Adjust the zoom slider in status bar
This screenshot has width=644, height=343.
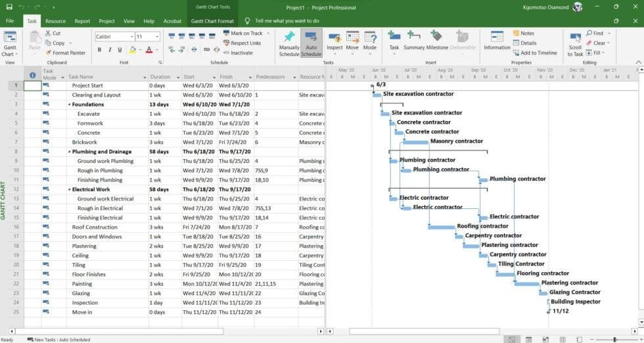614,339
